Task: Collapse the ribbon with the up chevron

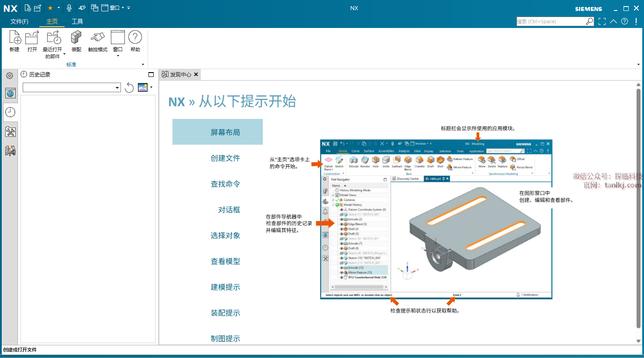Action: 613,21
